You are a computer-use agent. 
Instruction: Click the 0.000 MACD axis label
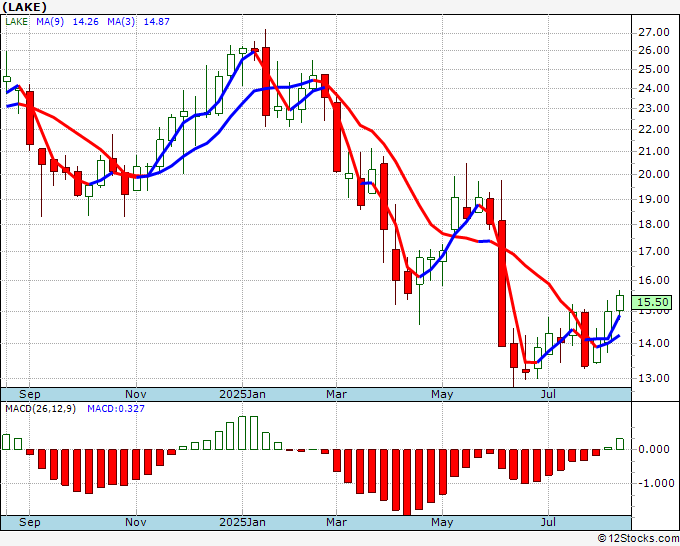[654, 449]
